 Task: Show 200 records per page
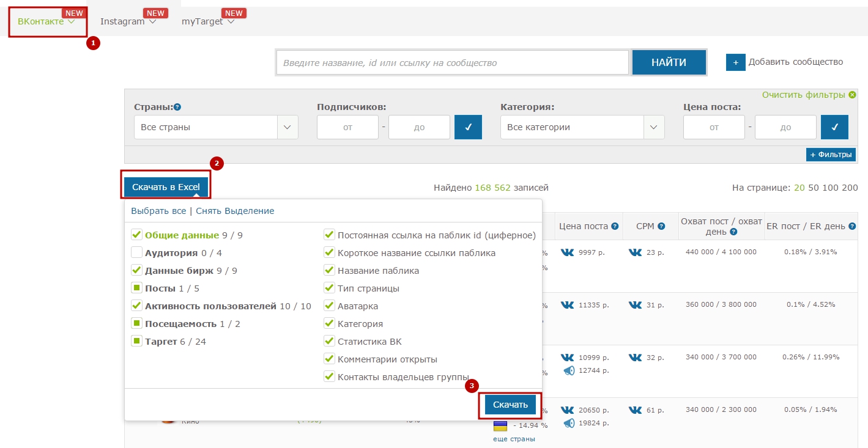[850, 188]
